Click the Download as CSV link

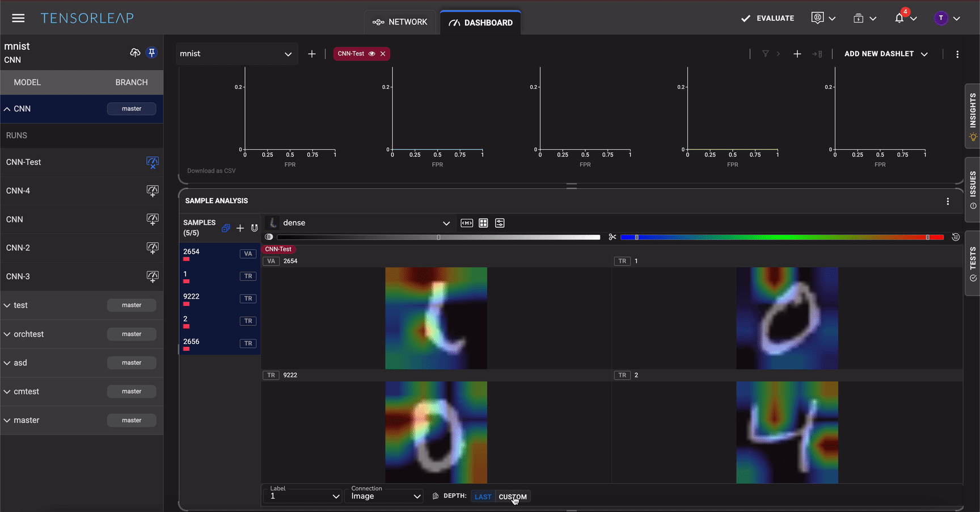tap(212, 171)
